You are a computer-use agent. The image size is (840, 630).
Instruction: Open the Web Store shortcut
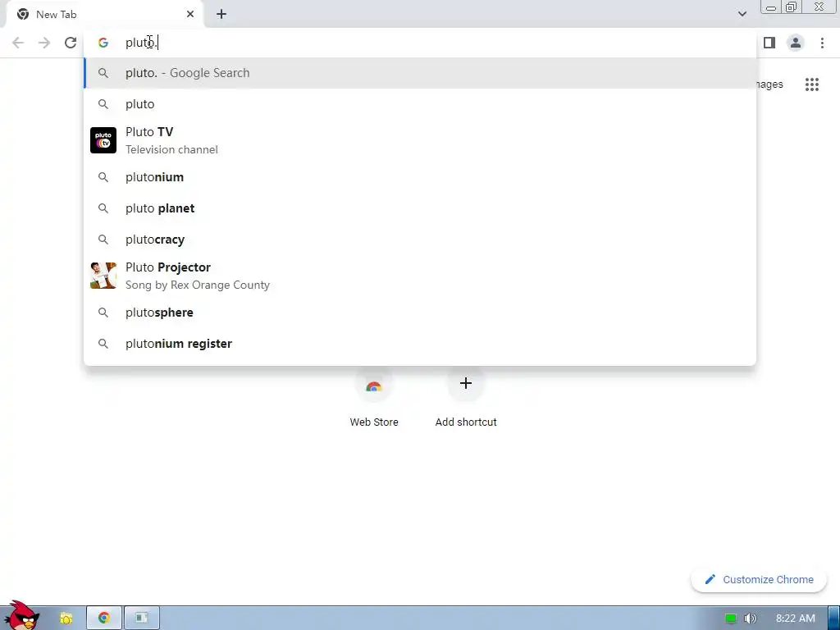[x=374, y=398]
